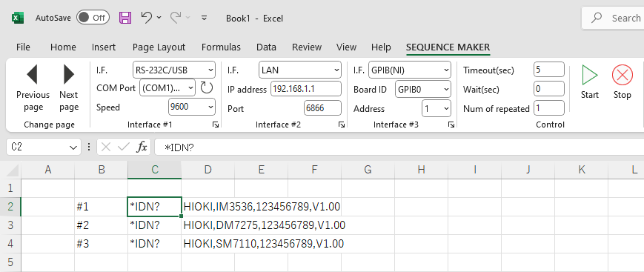
Task: Go to Previous page arrow
Action: pyautogui.click(x=32, y=74)
